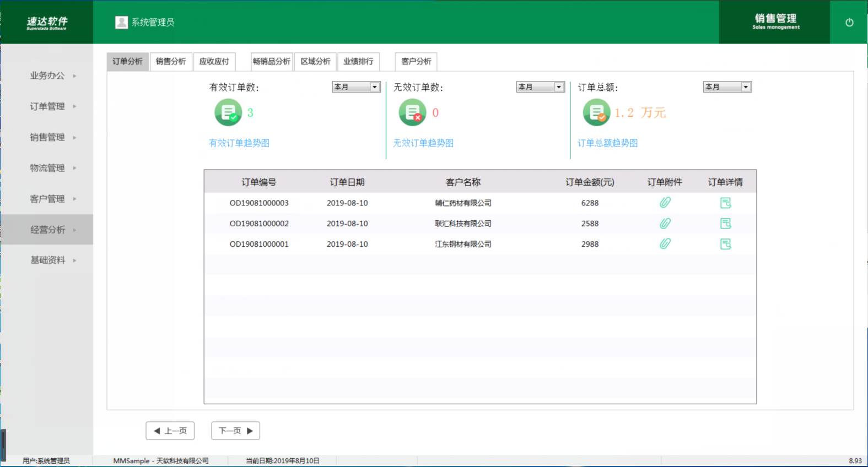
Task: Click the 系统管理员 user avatar icon
Action: coord(121,22)
